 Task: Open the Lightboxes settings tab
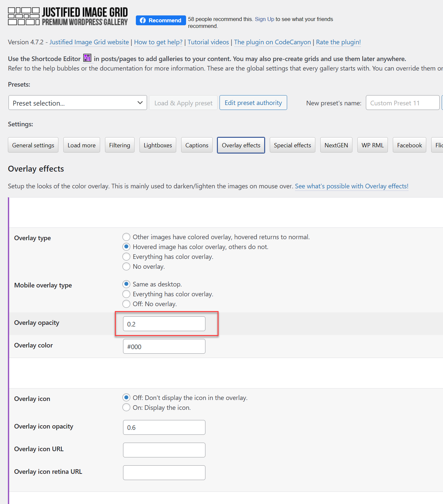pyautogui.click(x=158, y=145)
